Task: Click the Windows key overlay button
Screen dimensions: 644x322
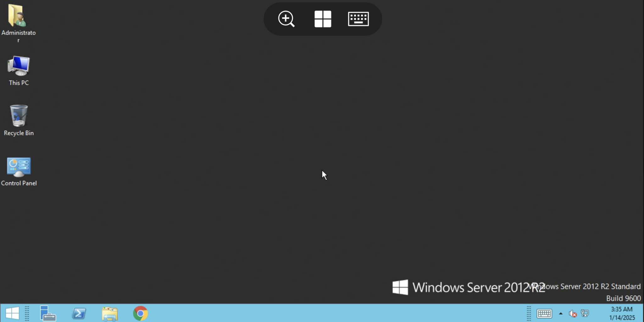Action: [323, 19]
